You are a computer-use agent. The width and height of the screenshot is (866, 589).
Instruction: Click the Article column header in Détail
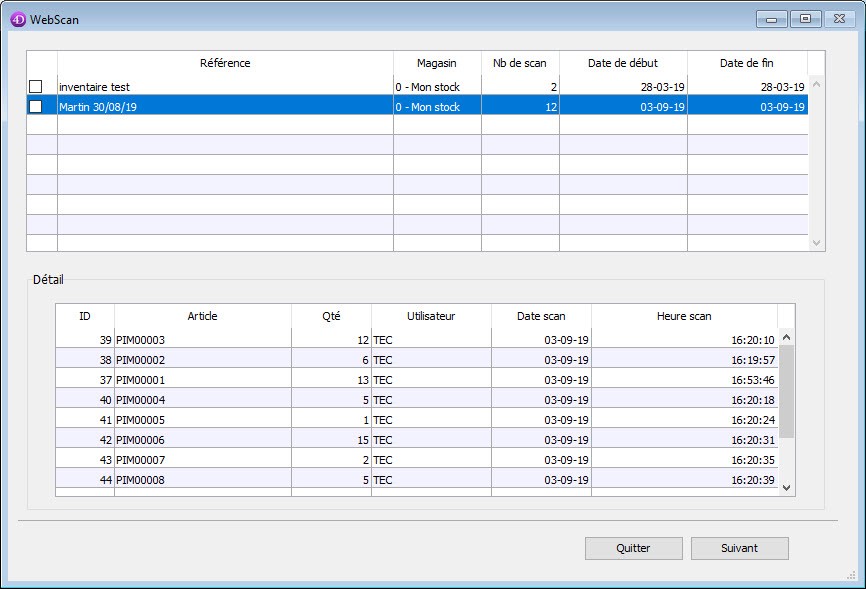[202, 316]
